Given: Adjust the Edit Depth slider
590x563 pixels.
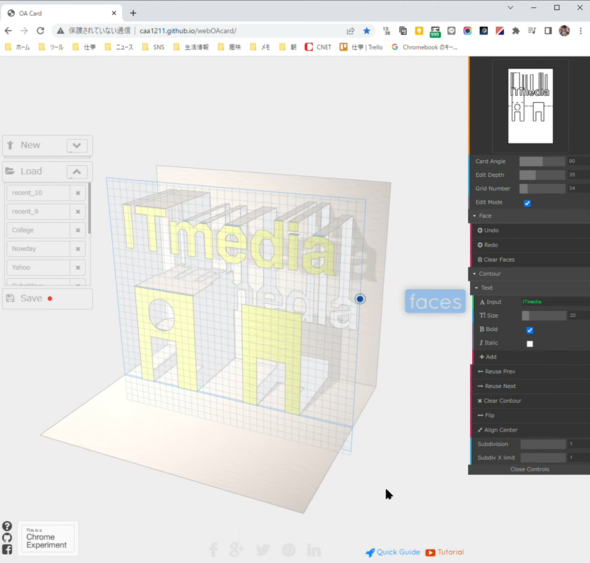Looking at the screenshot, I should 542,175.
